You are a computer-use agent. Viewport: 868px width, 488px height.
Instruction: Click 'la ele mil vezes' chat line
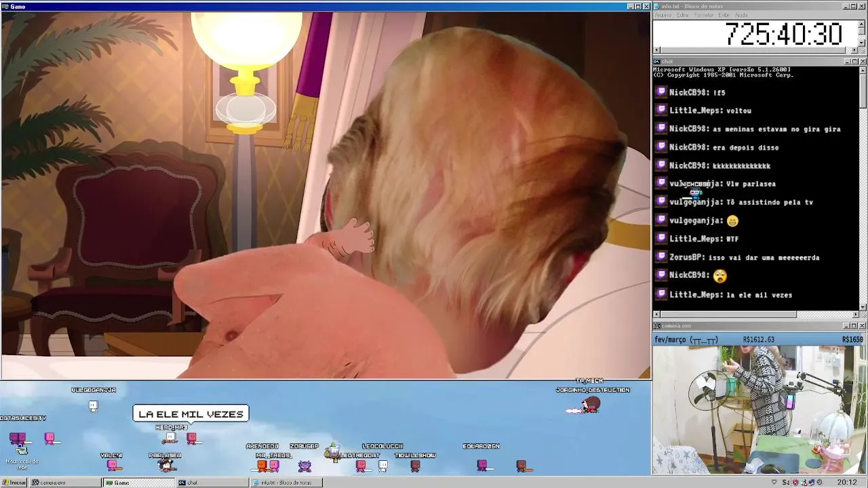(x=759, y=295)
